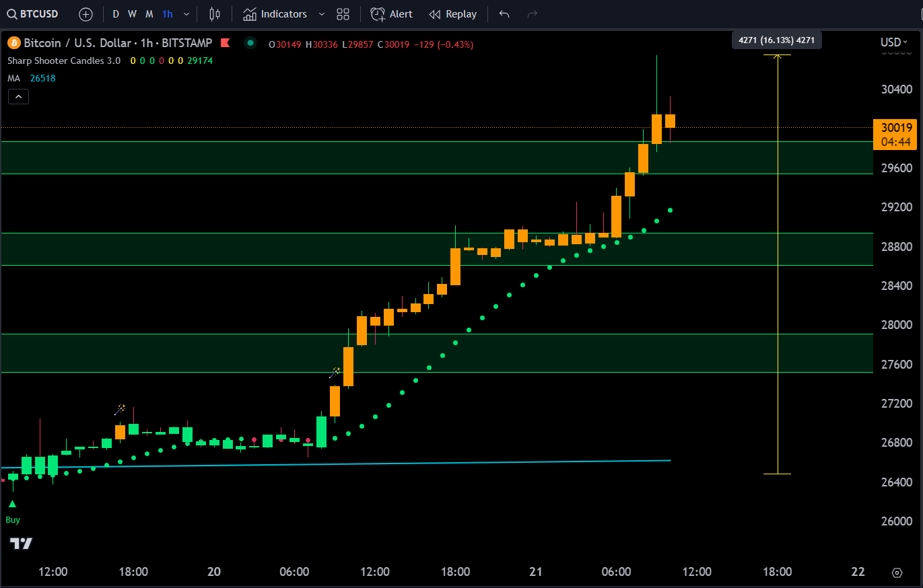
Task: Click the magic wand marker near 18:00
Action: pyautogui.click(x=120, y=409)
